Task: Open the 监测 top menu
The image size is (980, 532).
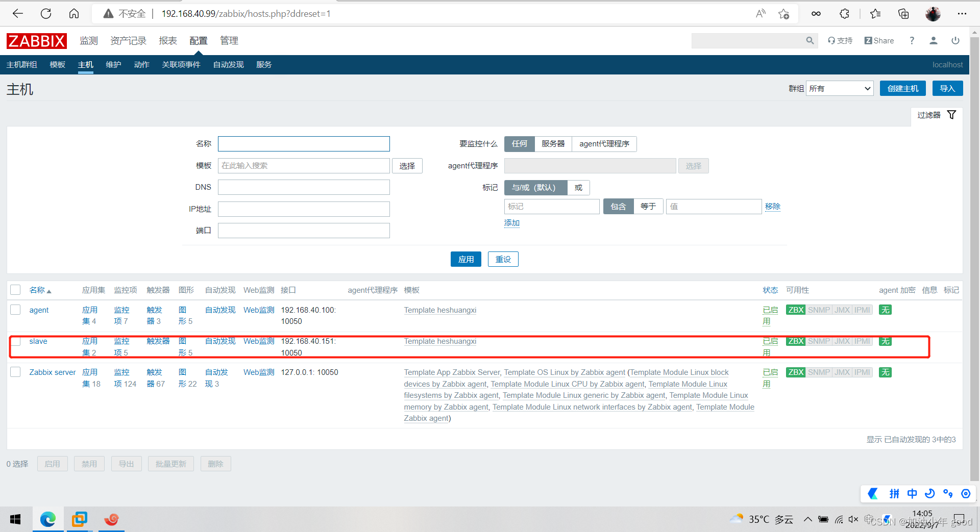Action: [x=88, y=41]
